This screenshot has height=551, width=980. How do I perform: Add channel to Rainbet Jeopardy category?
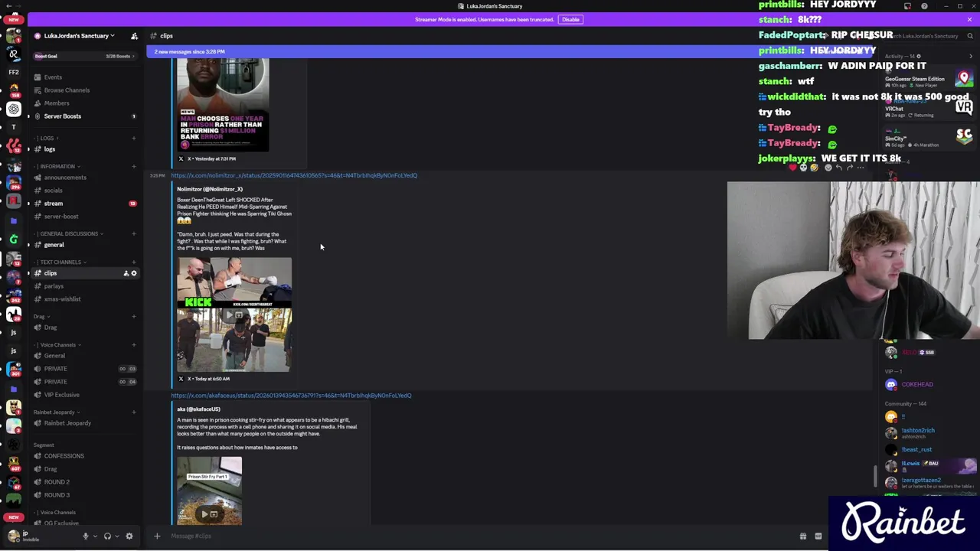point(134,412)
